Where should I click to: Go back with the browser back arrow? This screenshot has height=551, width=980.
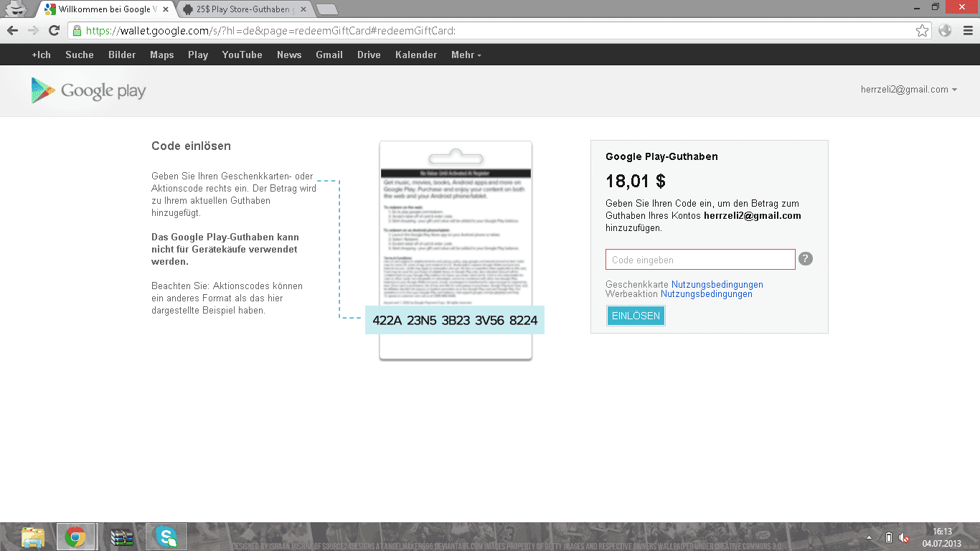[x=12, y=30]
